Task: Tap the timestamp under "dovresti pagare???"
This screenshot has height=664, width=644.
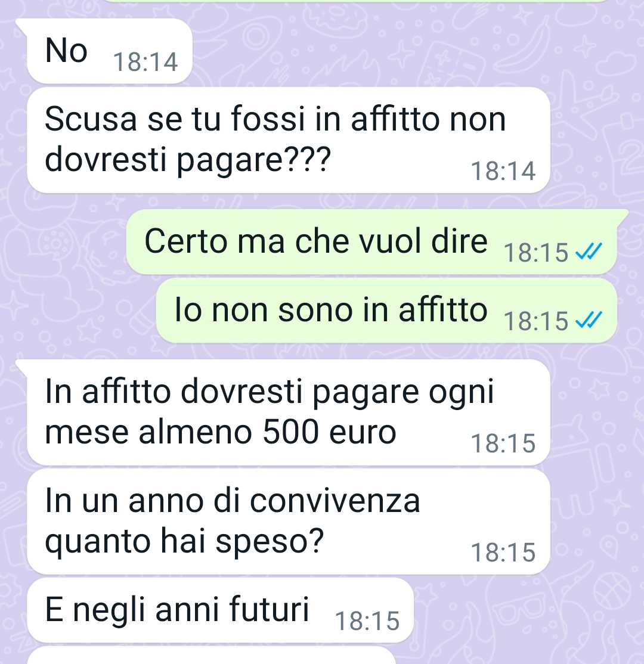Action: click(503, 171)
